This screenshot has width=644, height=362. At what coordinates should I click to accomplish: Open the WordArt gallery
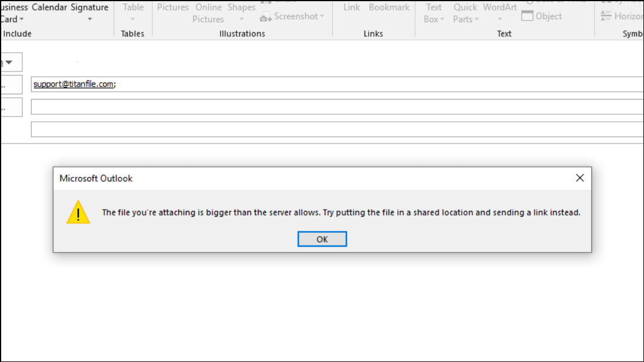[x=500, y=12]
